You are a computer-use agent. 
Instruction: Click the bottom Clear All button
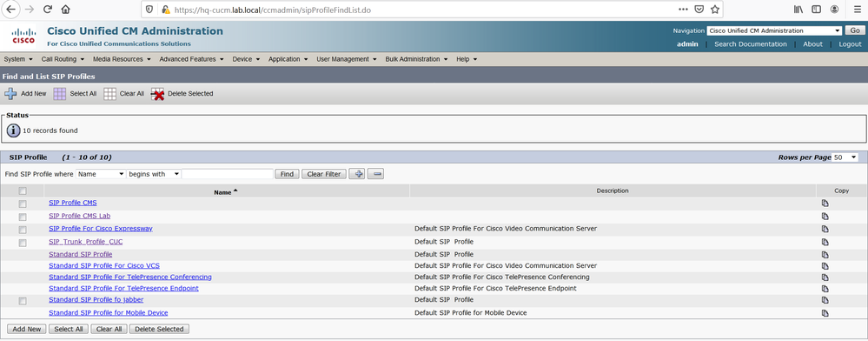click(109, 330)
